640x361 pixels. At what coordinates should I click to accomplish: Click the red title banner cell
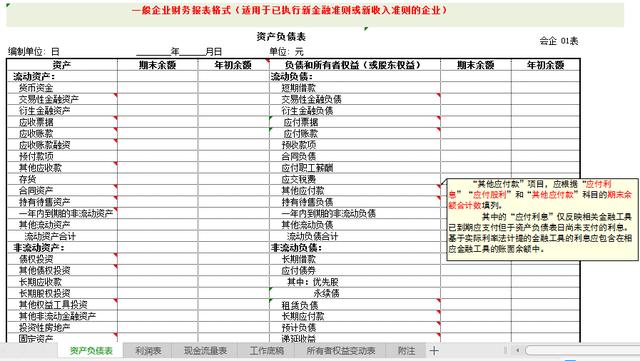[x=315, y=15]
